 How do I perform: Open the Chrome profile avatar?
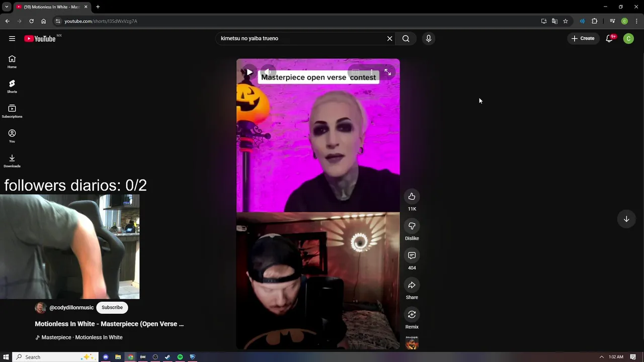click(624, 21)
